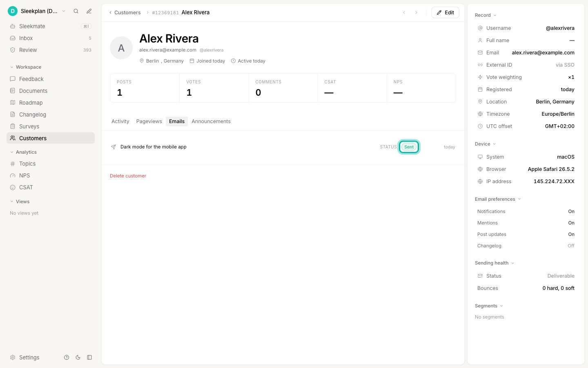Toggle Post updates preference On value
The width and height of the screenshot is (588, 368).
point(571,234)
